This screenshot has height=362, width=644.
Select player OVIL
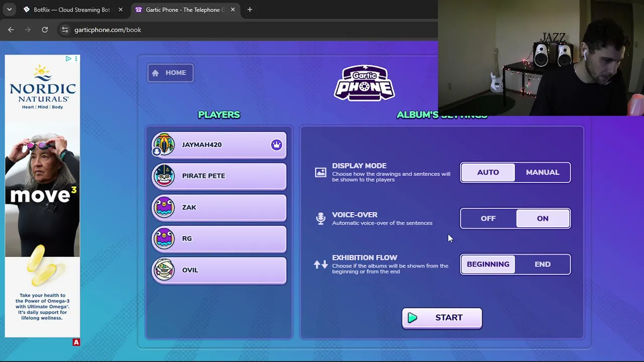click(x=219, y=270)
